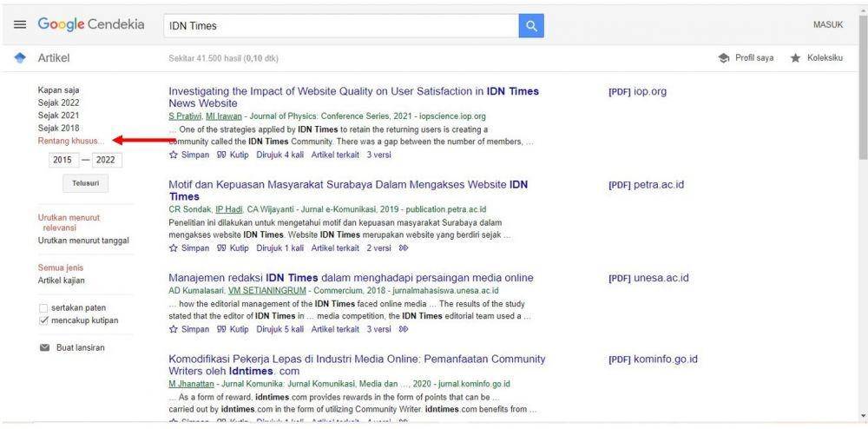Click author S Pratiwi link
Image resolution: width=868 pixels, height=429 pixels.
(186, 116)
